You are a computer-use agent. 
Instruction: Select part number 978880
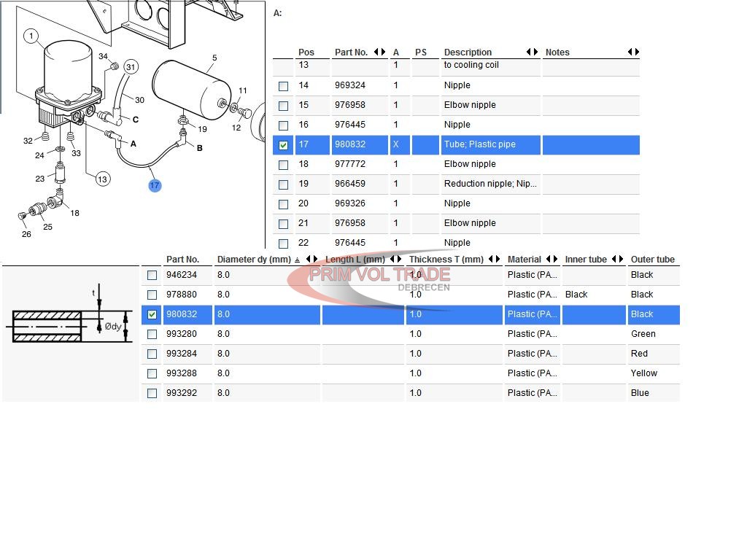tap(182, 295)
